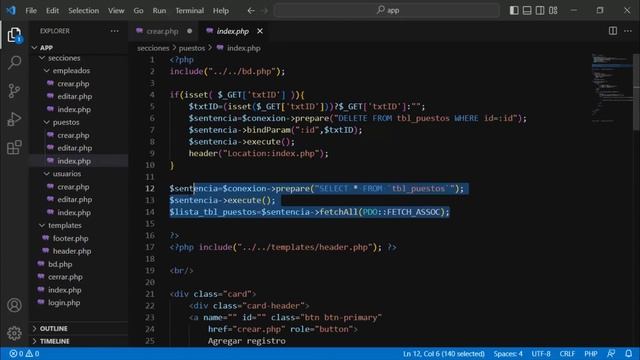Open Explorer Views and More Actions
This screenshot has height=360, width=640.
[x=115, y=31]
